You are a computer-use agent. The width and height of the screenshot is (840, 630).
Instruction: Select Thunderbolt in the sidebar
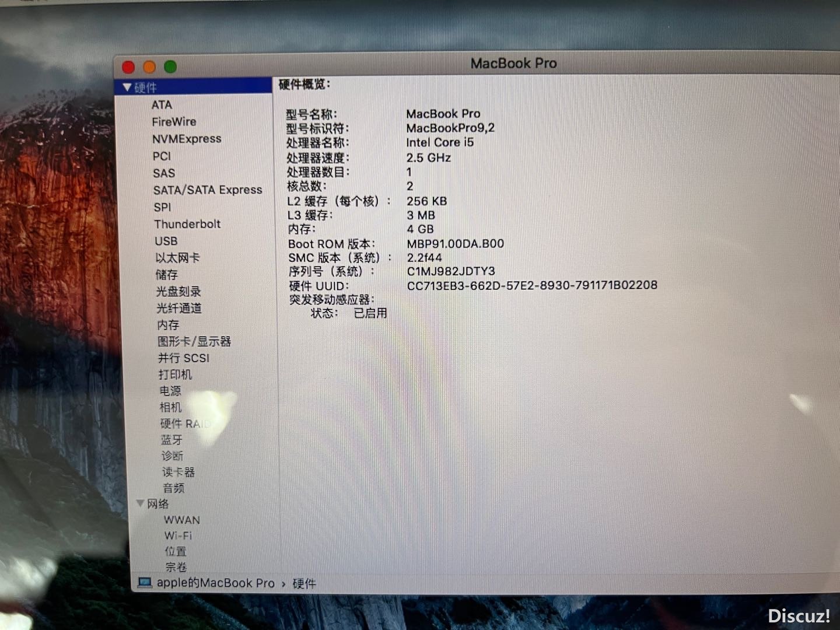point(187,224)
